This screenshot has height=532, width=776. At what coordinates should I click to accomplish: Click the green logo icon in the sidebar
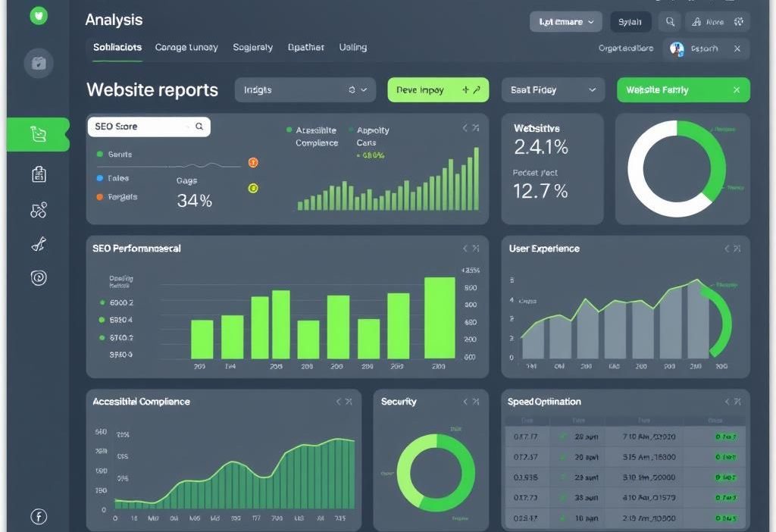(39, 17)
